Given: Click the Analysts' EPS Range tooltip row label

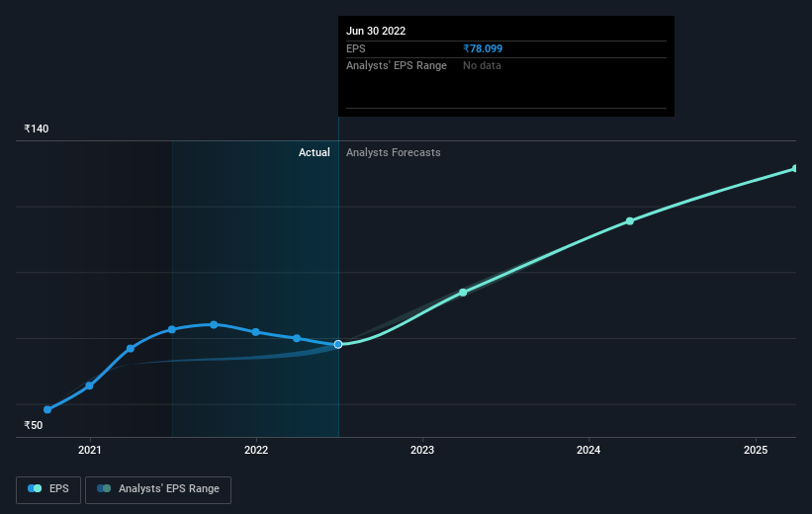Looking at the screenshot, I should coord(397,66).
